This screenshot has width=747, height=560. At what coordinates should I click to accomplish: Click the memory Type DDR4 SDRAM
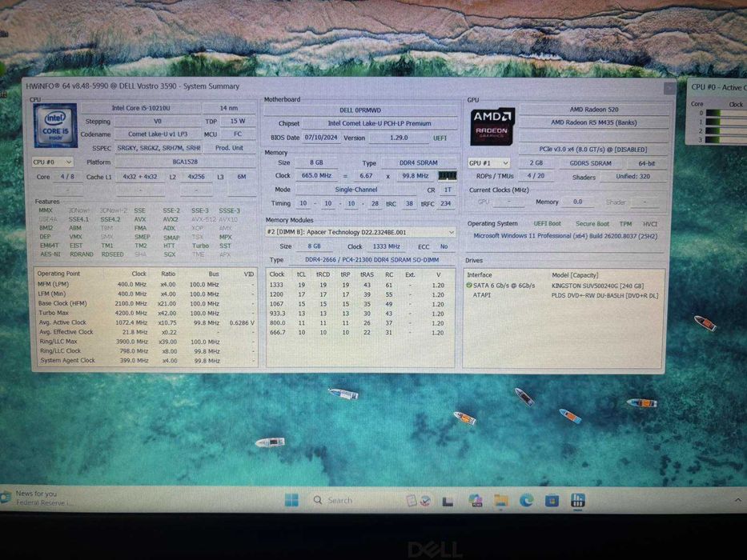pyautogui.click(x=418, y=163)
